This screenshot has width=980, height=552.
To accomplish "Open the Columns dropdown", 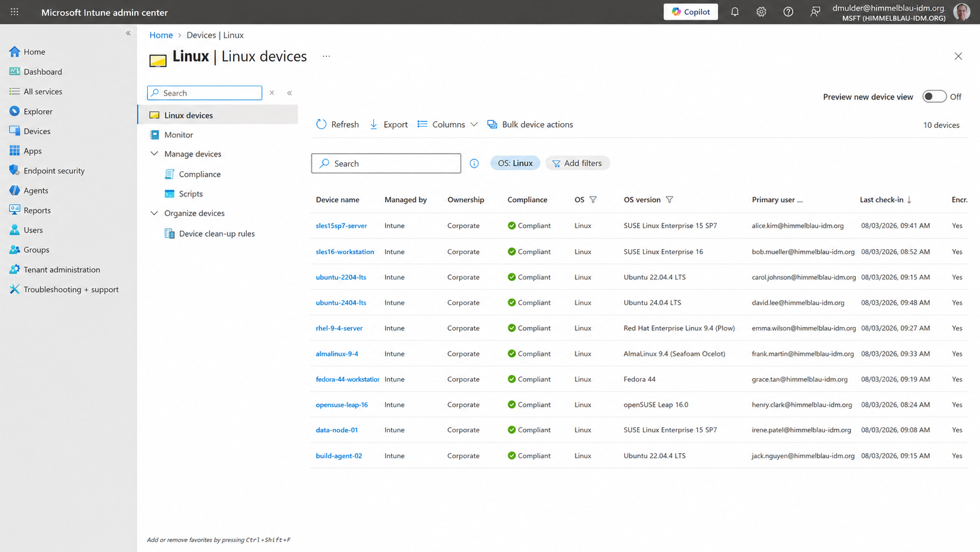I will pos(448,124).
